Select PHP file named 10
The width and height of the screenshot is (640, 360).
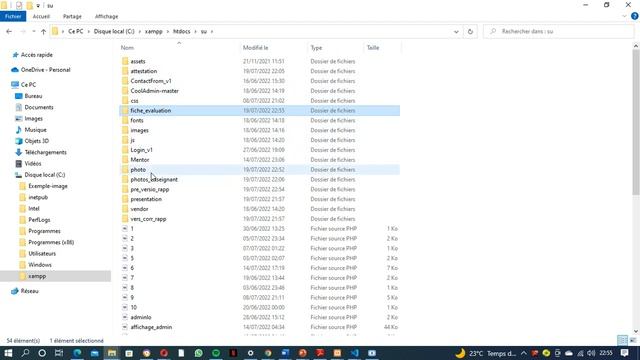(x=133, y=307)
